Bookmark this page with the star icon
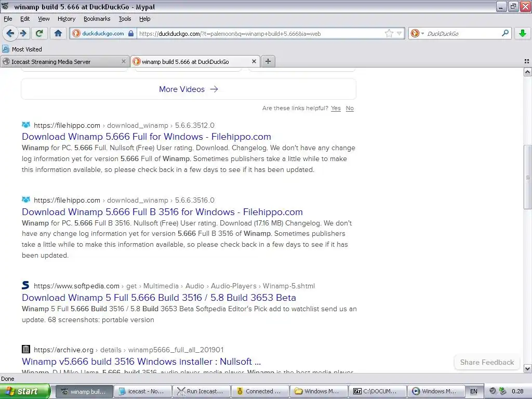This screenshot has height=399, width=532. [389, 33]
